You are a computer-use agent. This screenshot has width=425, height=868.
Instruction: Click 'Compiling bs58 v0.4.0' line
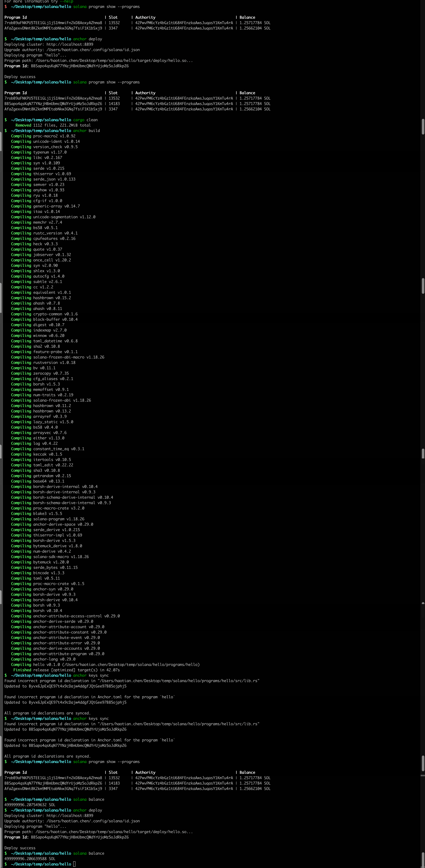pyautogui.click(x=34, y=427)
